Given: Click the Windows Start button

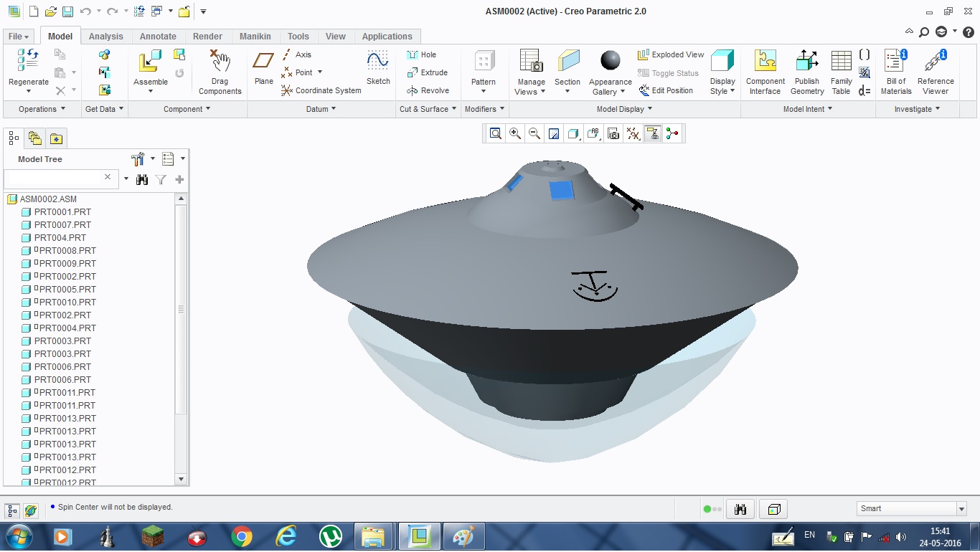Looking at the screenshot, I should tap(17, 536).
